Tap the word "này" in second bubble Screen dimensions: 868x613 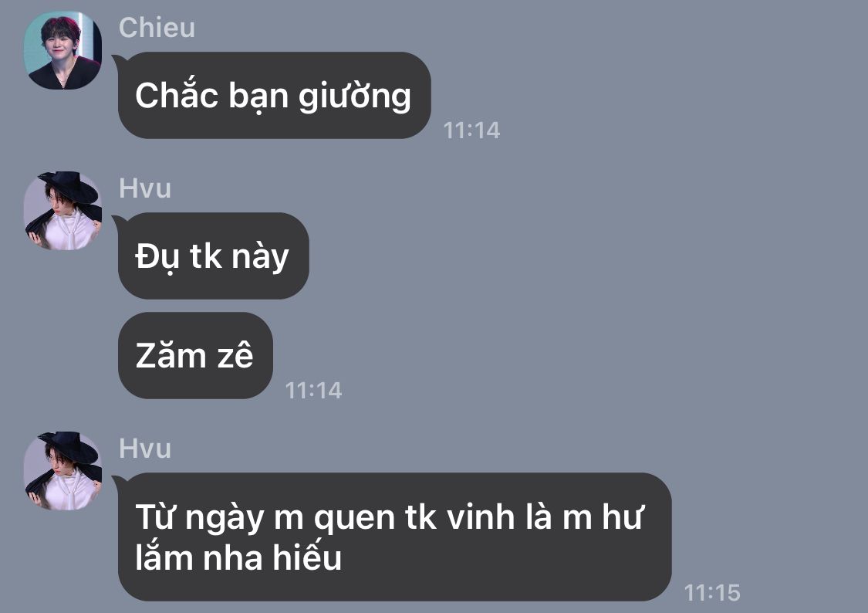260,257
